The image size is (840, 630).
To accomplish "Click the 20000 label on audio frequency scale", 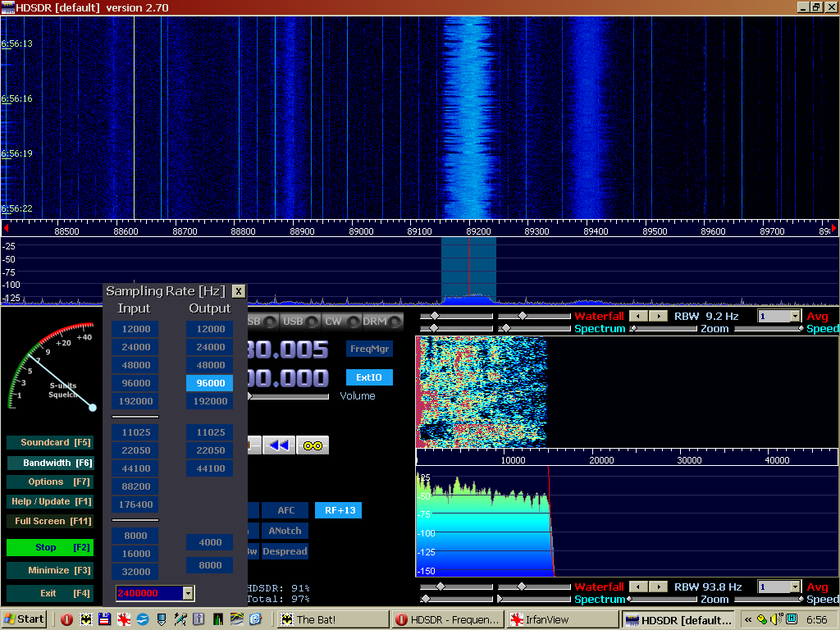I will [601, 460].
